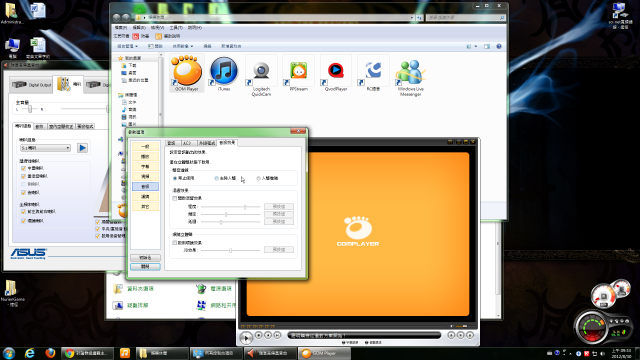Uncheck the rear speakers checkbox in ASUS audio
The height and width of the screenshot is (360, 640).
tap(23, 192)
